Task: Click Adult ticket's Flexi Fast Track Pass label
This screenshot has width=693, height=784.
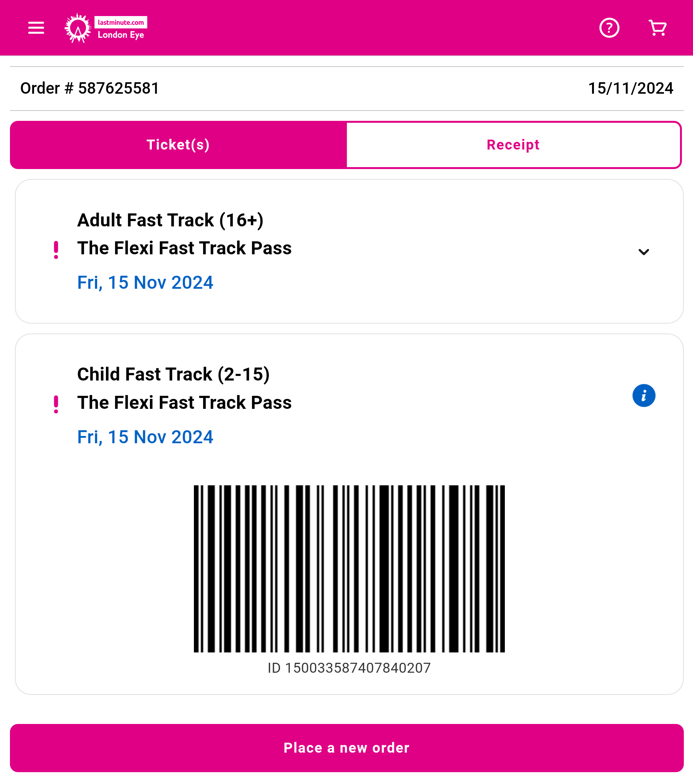Action: (x=184, y=248)
